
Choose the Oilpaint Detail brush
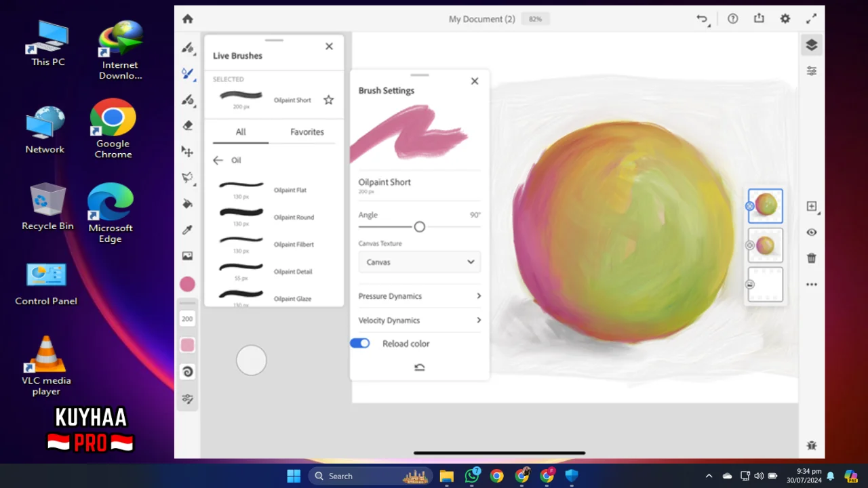(273, 270)
